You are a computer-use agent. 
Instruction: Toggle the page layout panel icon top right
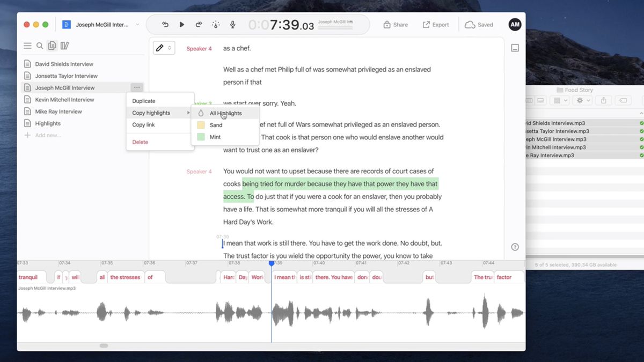point(515,48)
